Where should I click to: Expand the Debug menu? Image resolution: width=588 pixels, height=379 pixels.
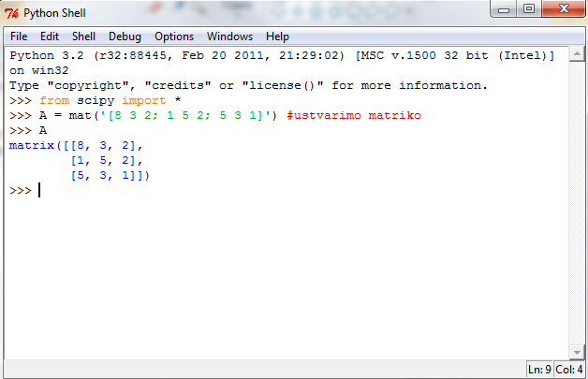point(125,36)
